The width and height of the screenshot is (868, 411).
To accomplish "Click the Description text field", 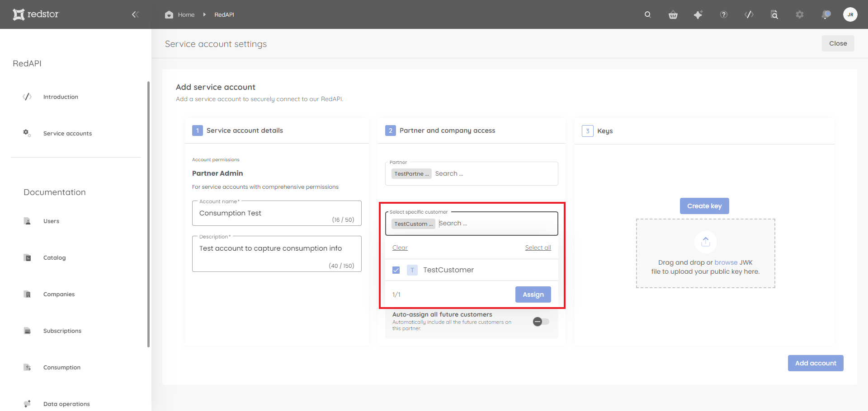I will (x=277, y=254).
